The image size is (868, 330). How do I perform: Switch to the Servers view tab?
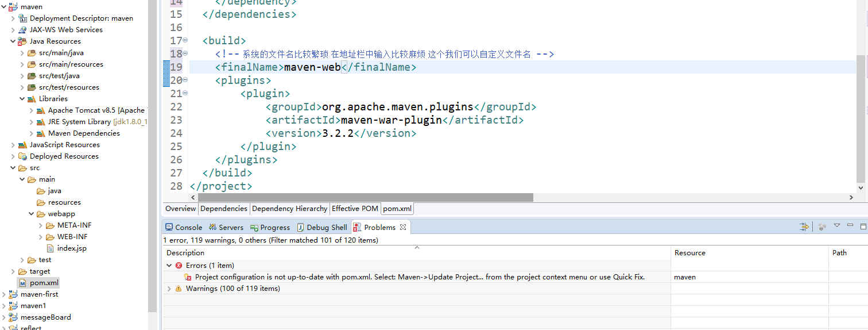(x=226, y=227)
